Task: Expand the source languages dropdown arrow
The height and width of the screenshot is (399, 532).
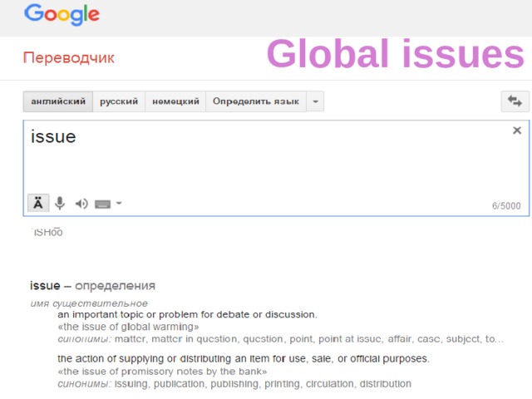Action: [x=315, y=101]
